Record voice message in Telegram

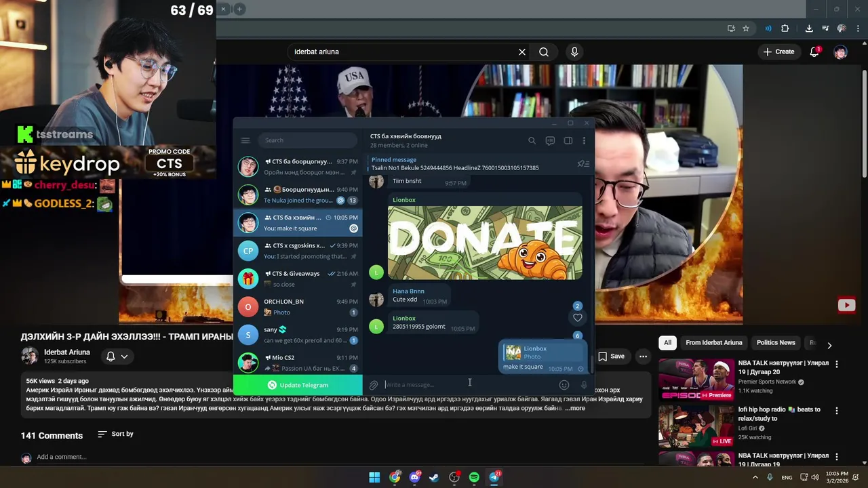[584, 385]
